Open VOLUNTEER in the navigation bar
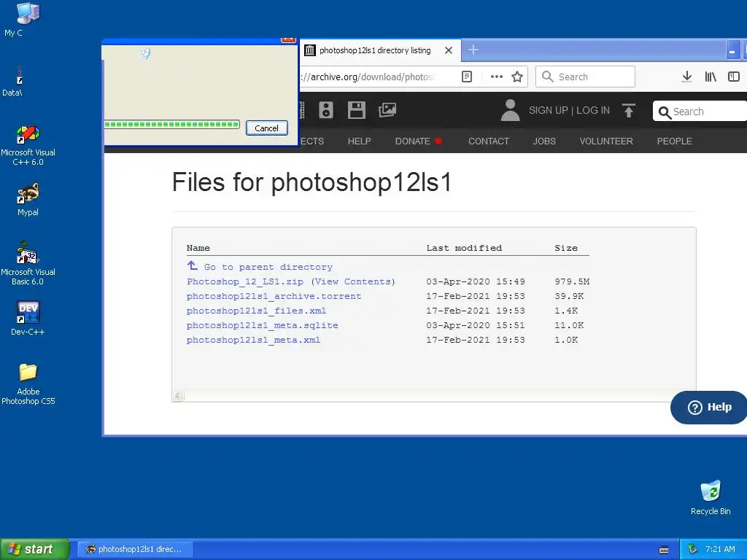Viewport: 747px width, 560px height. pyautogui.click(x=606, y=141)
